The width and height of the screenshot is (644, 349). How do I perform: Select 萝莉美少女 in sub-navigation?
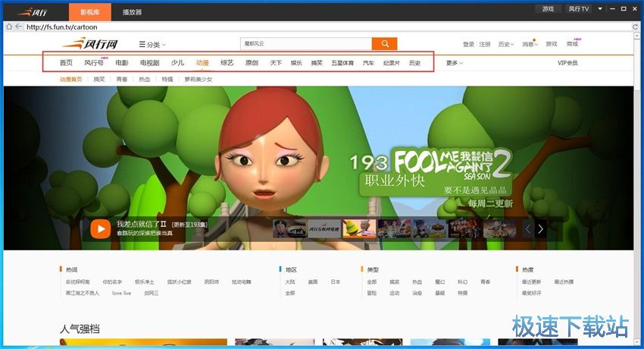pyautogui.click(x=199, y=80)
